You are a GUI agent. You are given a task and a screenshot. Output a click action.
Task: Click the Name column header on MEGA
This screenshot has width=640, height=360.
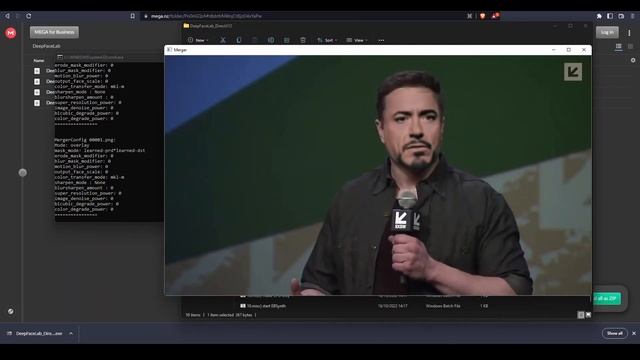coord(39,60)
